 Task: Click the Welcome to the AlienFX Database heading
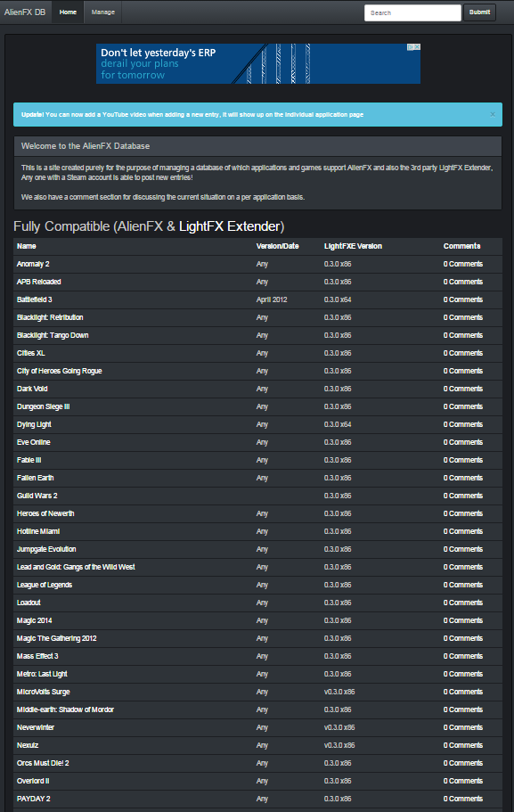coord(86,146)
